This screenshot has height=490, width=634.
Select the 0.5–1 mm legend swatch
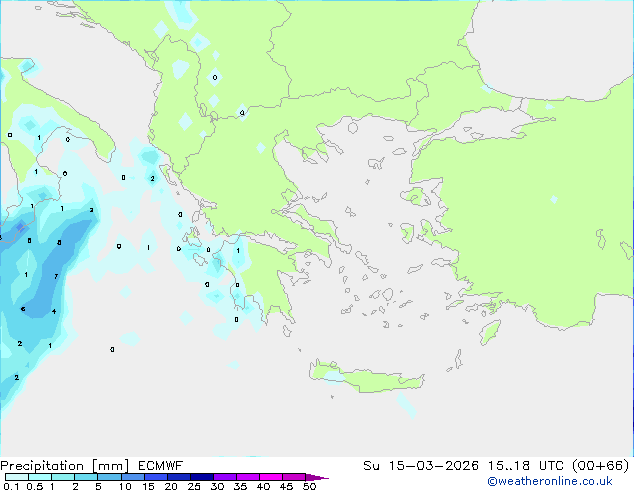pos(40,477)
